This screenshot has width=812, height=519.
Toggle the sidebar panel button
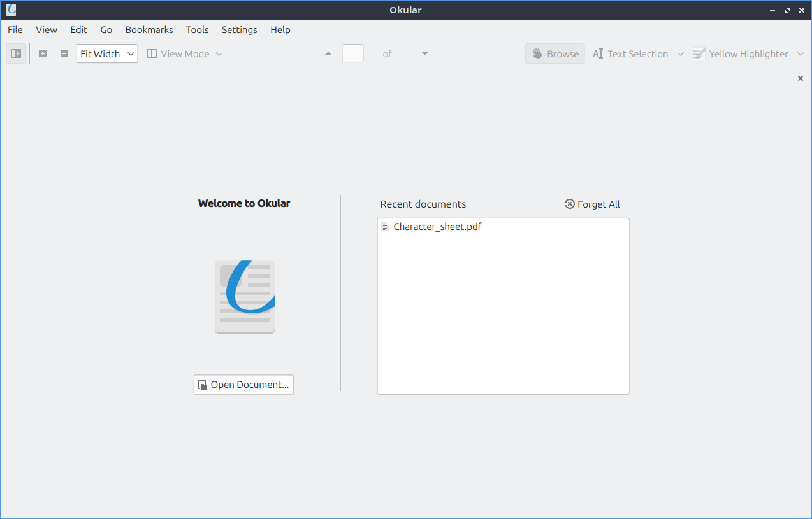(16, 54)
